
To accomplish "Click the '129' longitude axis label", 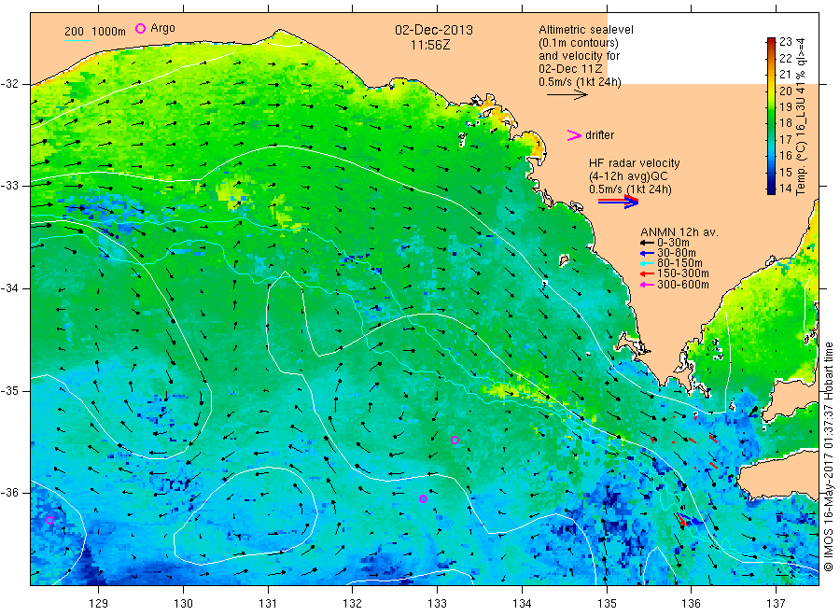I will pyautogui.click(x=99, y=604).
